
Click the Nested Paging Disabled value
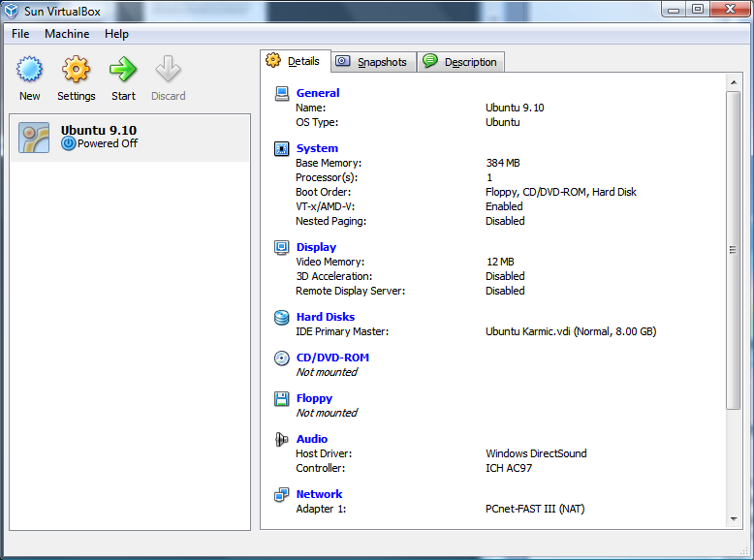point(505,221)
